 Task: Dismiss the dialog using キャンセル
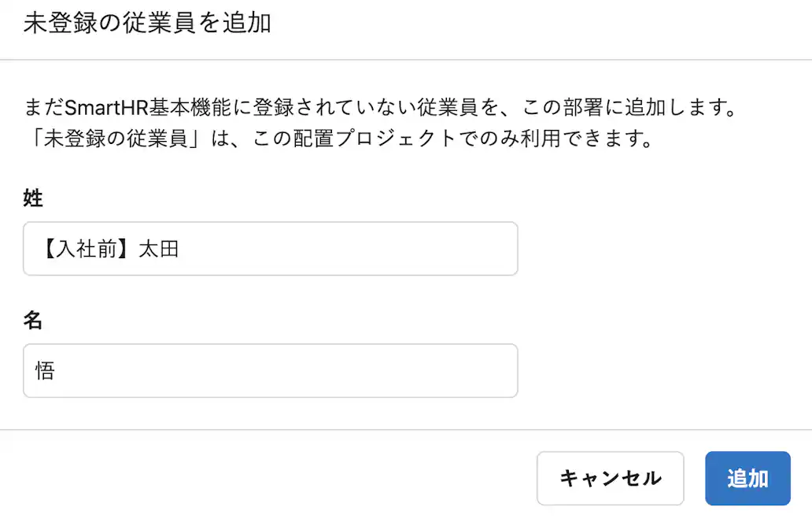(x=610, y=478)
